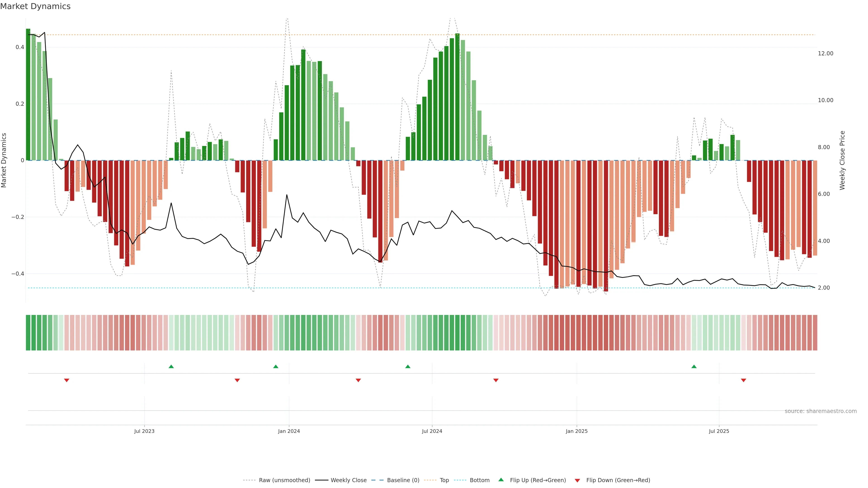Viewport: 868px width, 488px height.
Task: Click Flip Down legend red triangle icon
Action: [577, 481]
